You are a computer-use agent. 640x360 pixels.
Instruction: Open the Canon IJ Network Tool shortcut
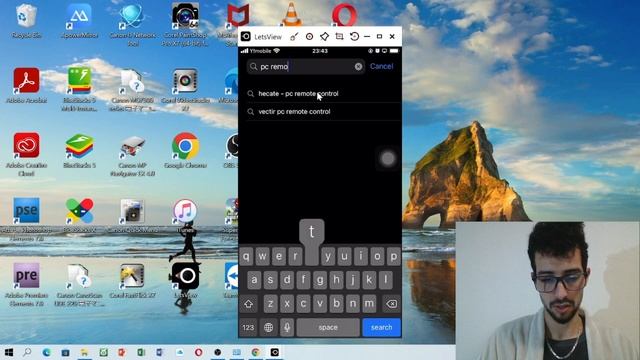(133, 24)
